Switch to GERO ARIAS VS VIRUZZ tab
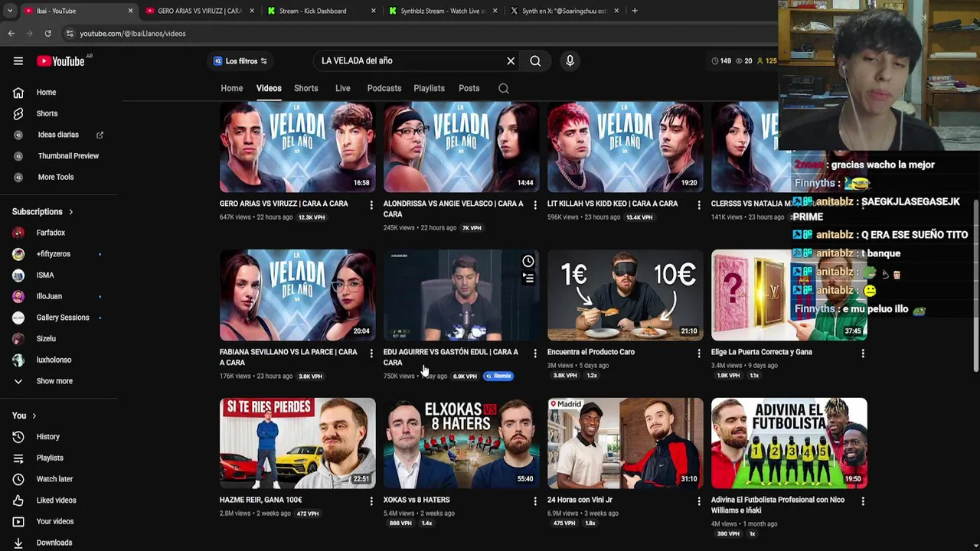Screen dimensions: 980x551 click(199, 11)
